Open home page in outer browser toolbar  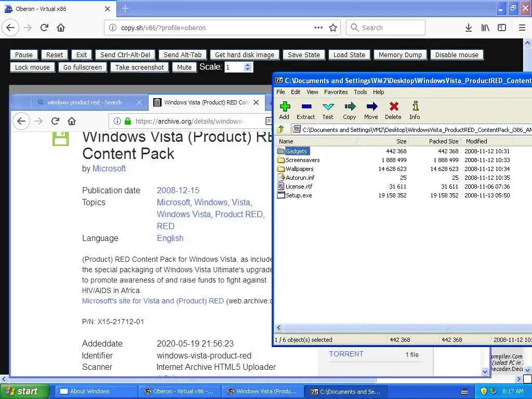click(x=61, y=28)
